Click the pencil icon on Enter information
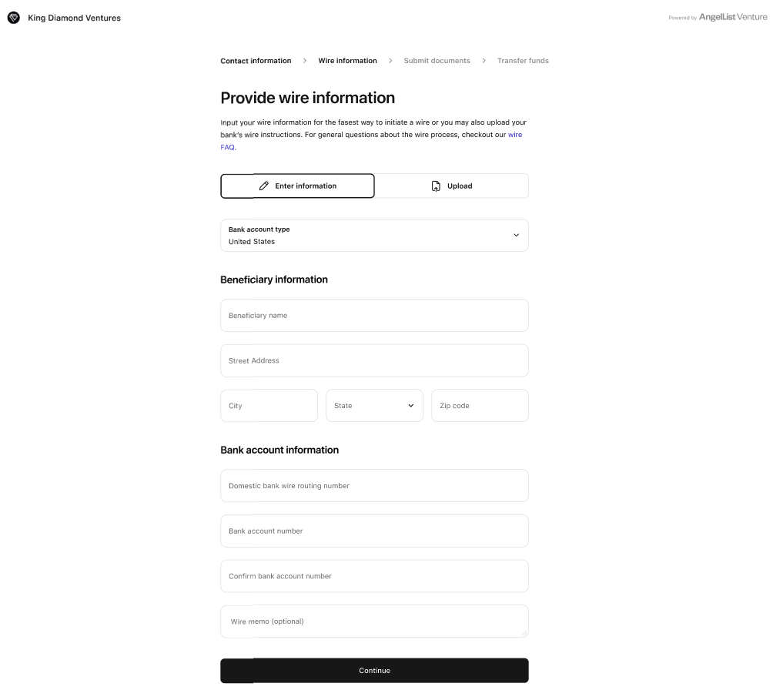Image resolution: width=773 pixels, height=700 pixels. [x=264, y=186]
